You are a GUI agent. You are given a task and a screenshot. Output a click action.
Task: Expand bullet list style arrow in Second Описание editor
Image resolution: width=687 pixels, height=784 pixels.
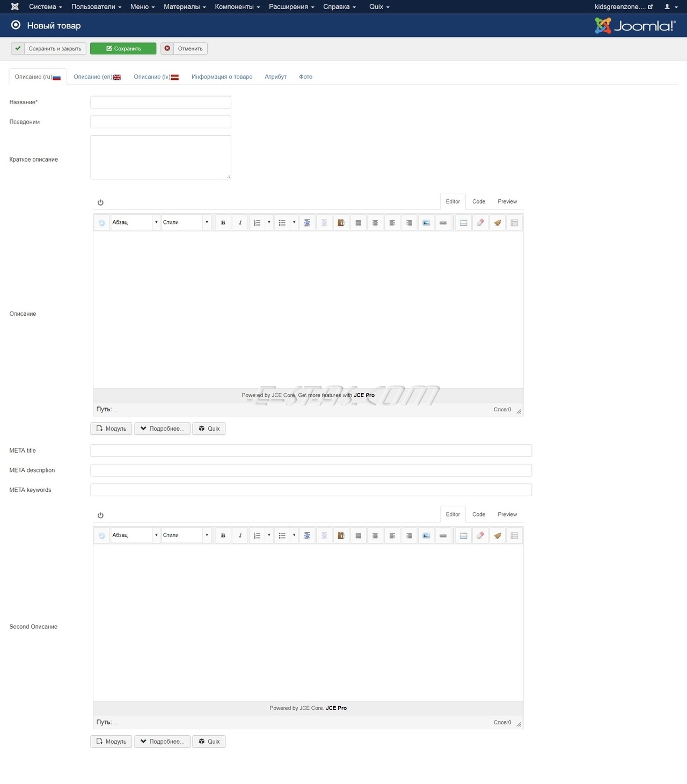point(294,535)
